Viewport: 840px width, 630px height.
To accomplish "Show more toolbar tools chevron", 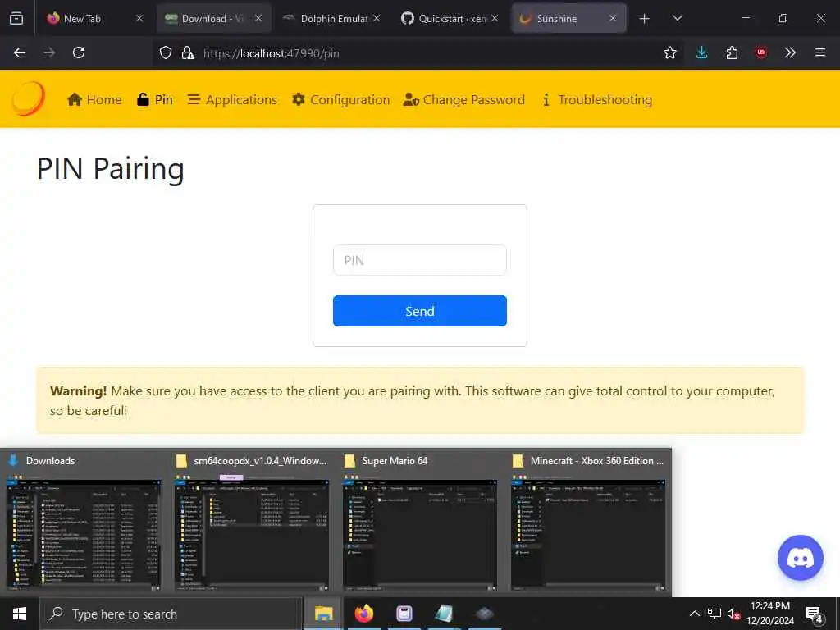I will (790, 52).
